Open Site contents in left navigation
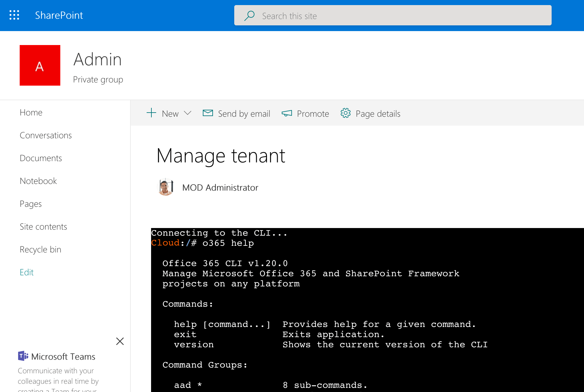Image resolution: width=584 pixels, height=392 pixels. (43, 227)
